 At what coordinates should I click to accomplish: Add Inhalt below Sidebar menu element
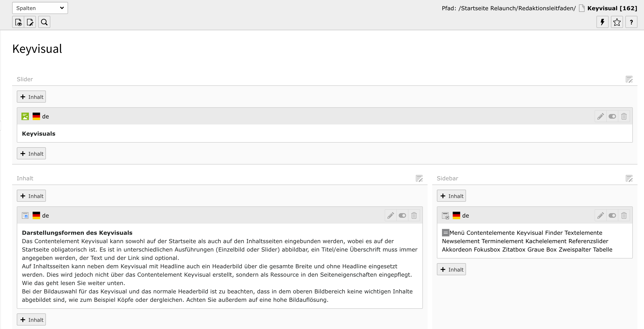[x=451, y=270]
